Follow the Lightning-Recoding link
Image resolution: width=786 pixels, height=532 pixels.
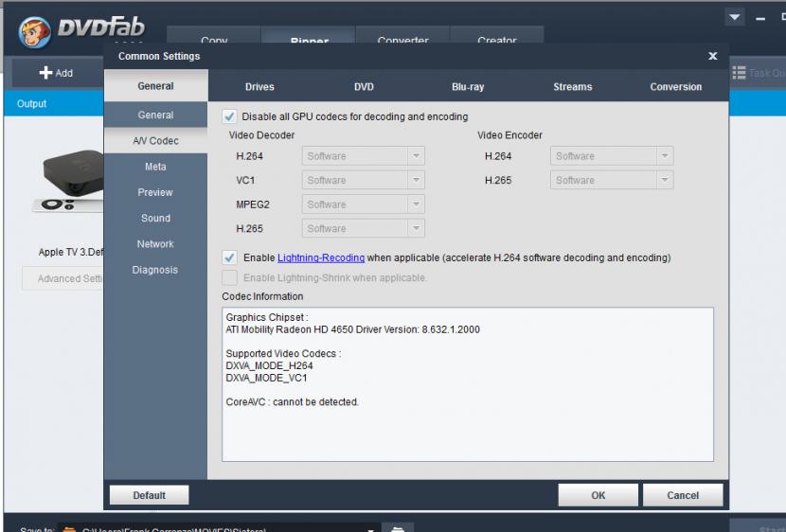point(320,257)
